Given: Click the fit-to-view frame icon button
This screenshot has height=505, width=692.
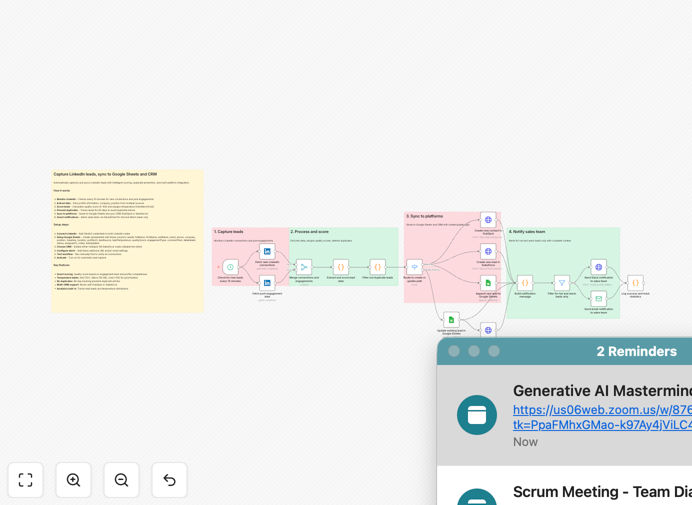Looking at the screenshot, I should point(25,480).
